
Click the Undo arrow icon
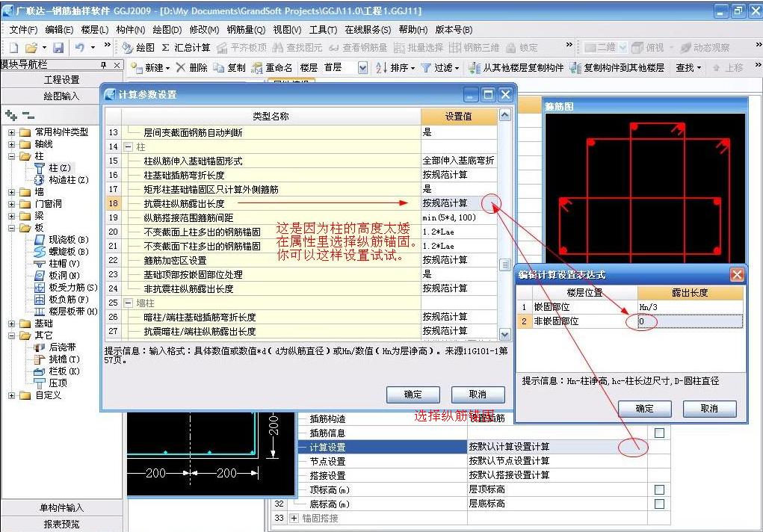tap(80, 48)
